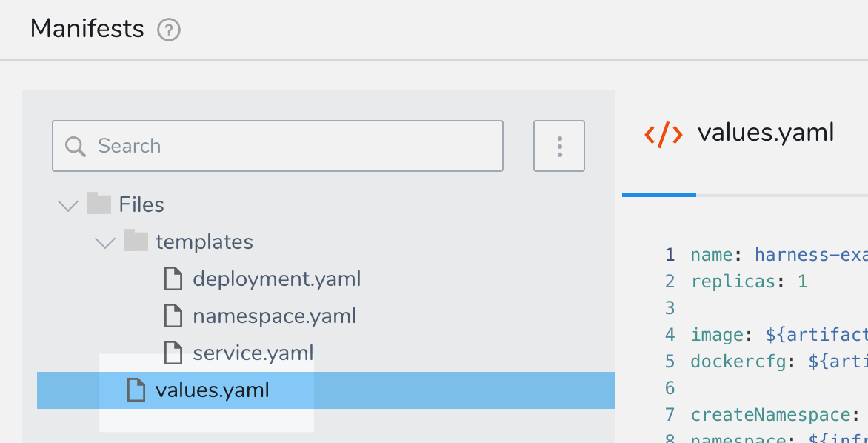The width and height of the screenshot is (868, 443).
Task: Select the highlighted values.yaml entry
Action: pos(326,390)
